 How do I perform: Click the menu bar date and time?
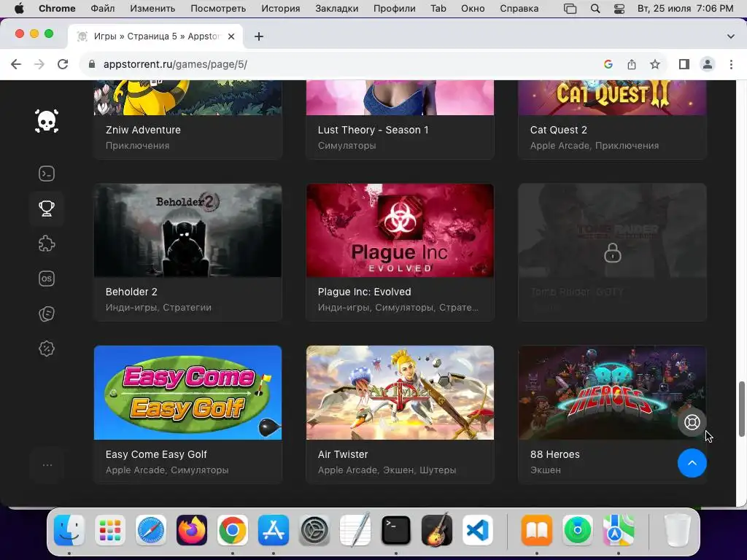[x=685, y=9]
